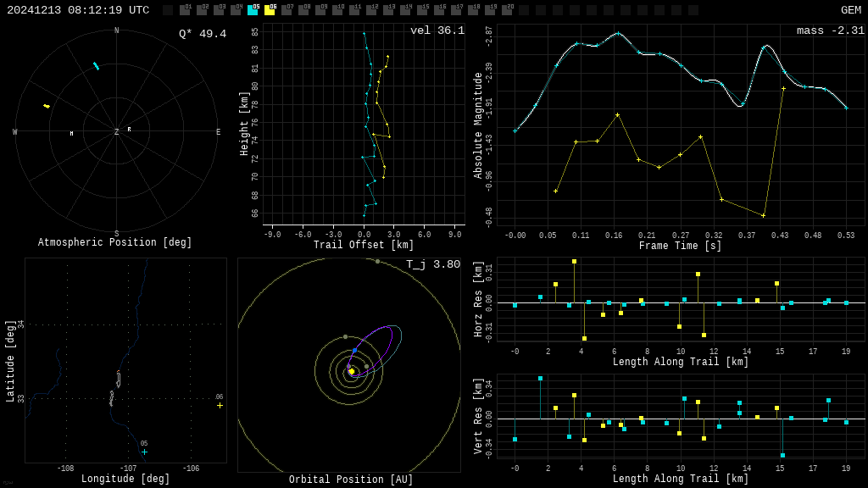Click the cyan meteor streak in sky plot

[96, 65]
